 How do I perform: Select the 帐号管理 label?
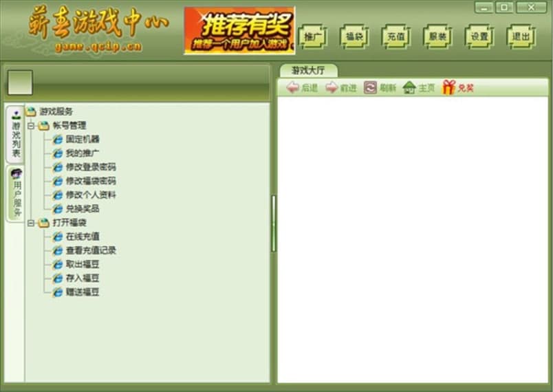click(69, 125)
